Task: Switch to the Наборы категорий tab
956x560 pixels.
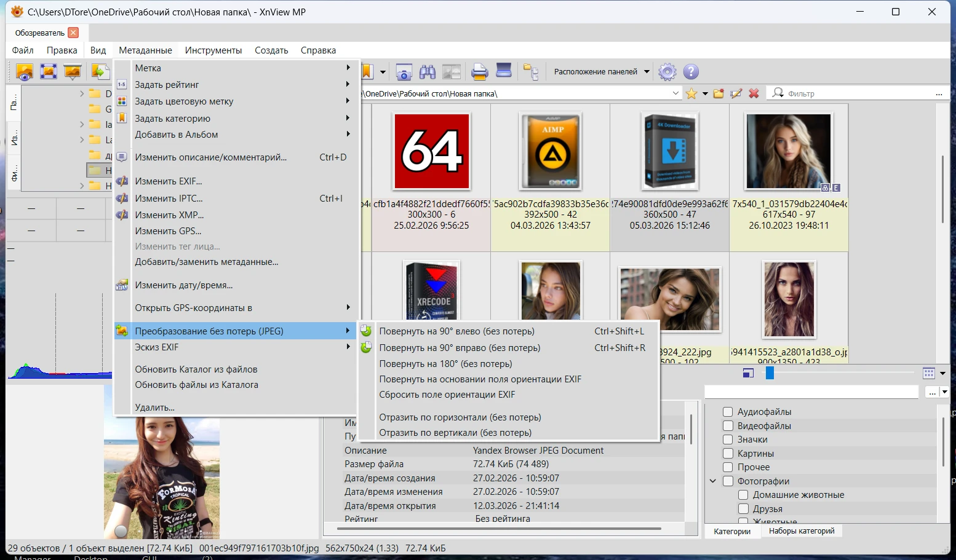Action: click(x=801, y=531)
